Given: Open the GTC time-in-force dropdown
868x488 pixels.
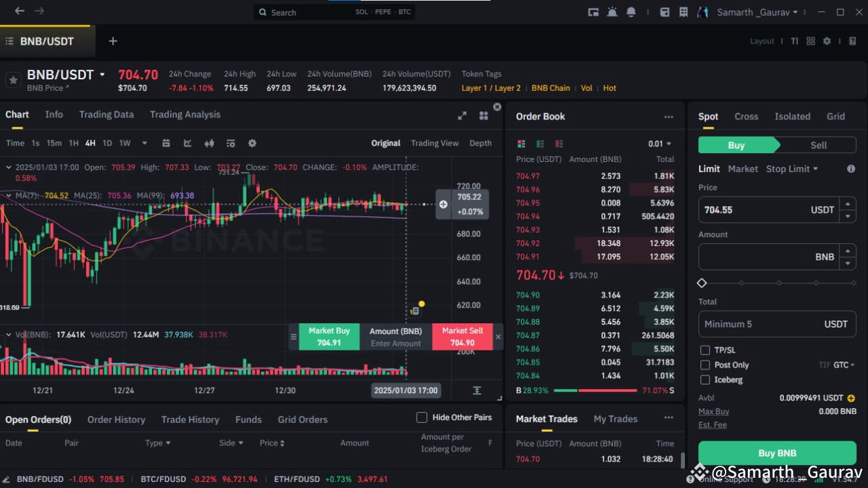Looking at the screenshot, I should pyautogui.click(x=844, y=365).
